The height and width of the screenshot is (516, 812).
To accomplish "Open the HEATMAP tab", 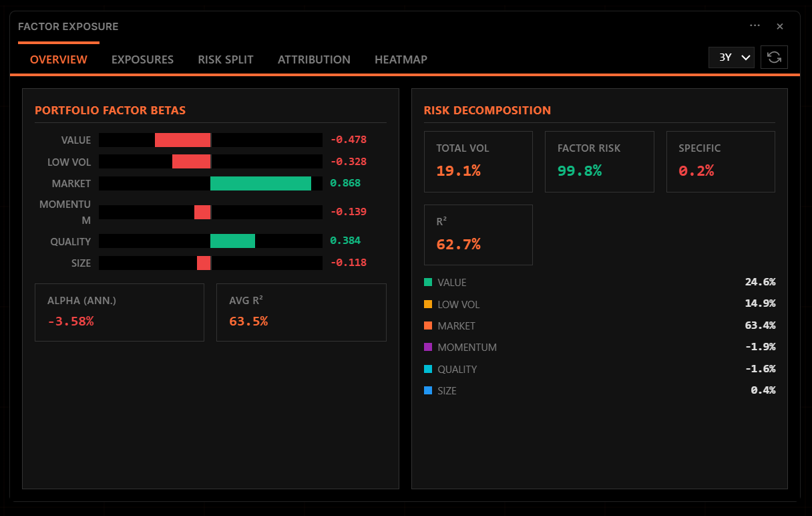I will (x=401, y=59).
